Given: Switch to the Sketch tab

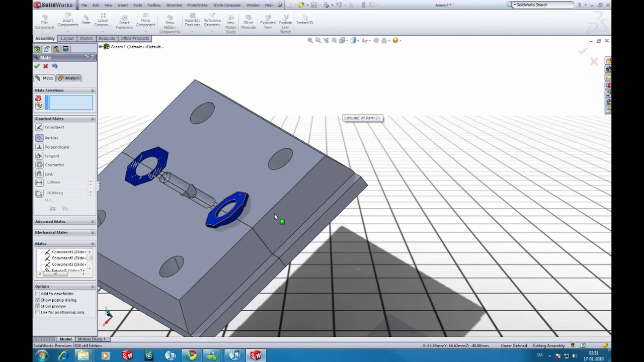Looking at the screenshot, I should (x=86, y=39).
